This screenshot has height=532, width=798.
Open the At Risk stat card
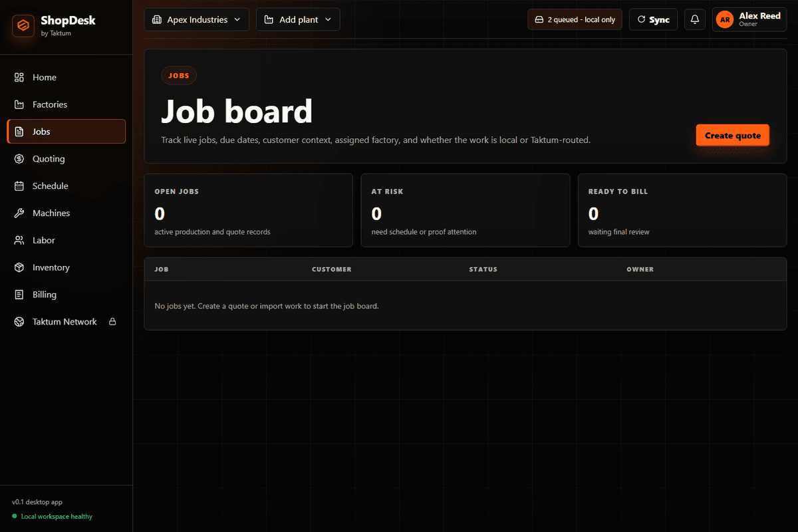(x=465, y=210)
